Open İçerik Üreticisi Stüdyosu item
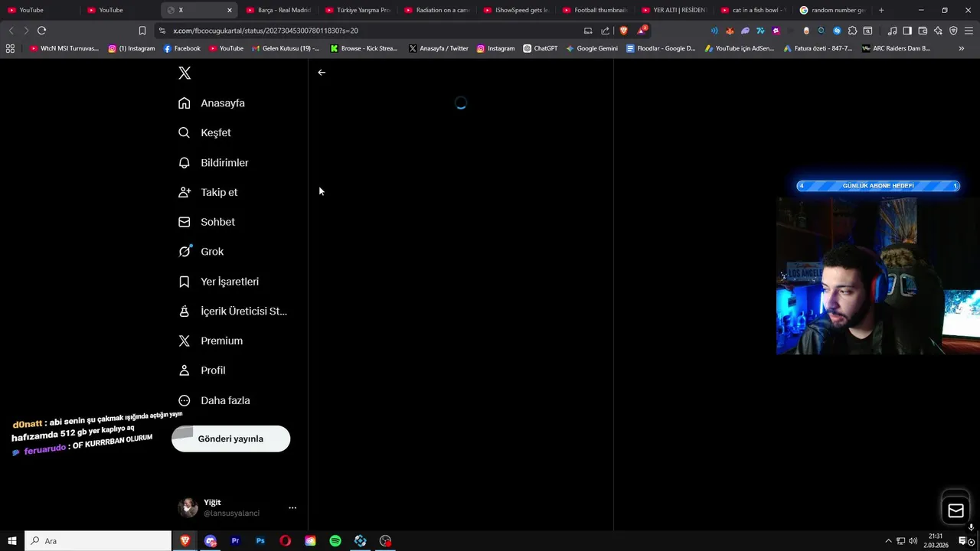Image resolution: width=980 pixels, height=551 pixels. [233, 311]
